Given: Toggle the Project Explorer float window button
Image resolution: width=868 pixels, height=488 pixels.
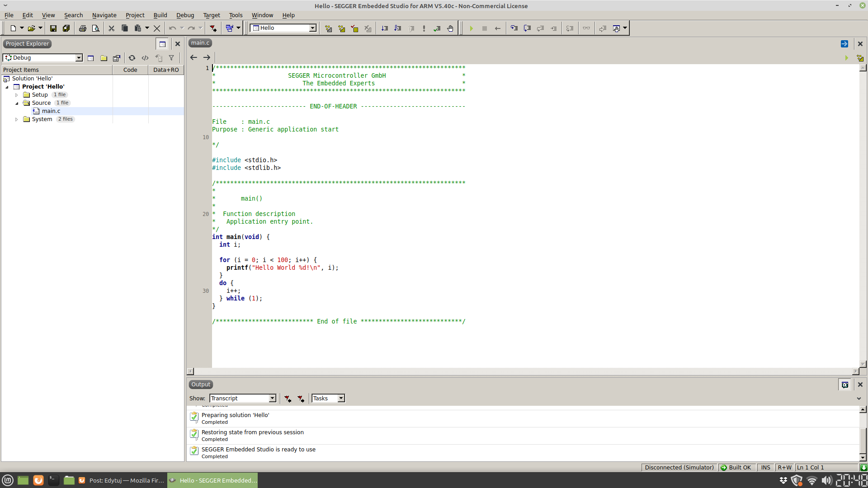Looking at the screenshot, I should [162, 44].
